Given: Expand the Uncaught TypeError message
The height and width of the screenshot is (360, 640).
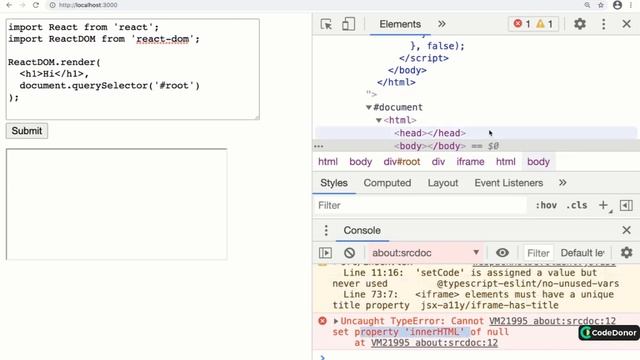Looking at the screenshot, I should click(336, 321).
